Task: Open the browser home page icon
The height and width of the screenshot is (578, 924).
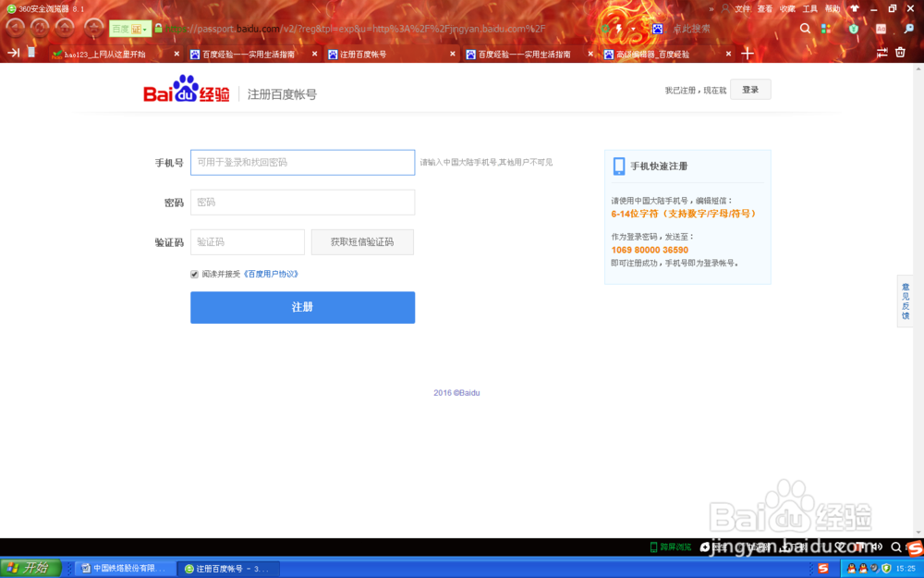Action: click(x=66, y=29)
